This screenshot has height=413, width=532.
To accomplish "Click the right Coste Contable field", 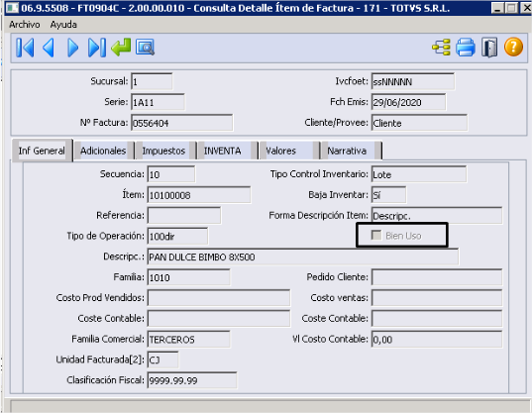I will click(437, 319).
